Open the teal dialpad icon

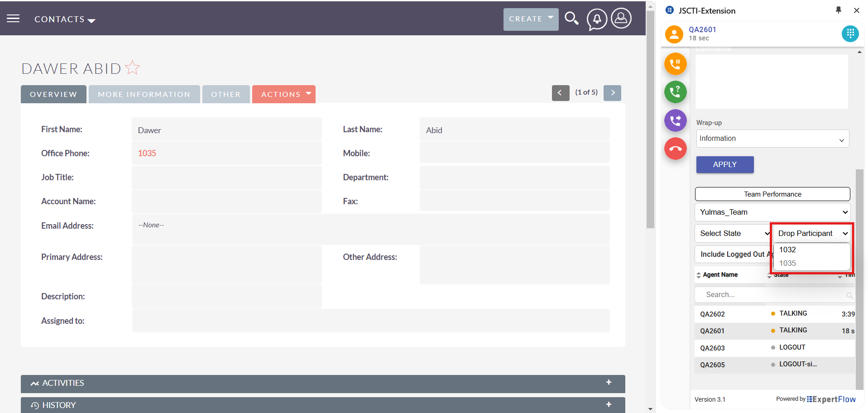click(x=850, y=34)
